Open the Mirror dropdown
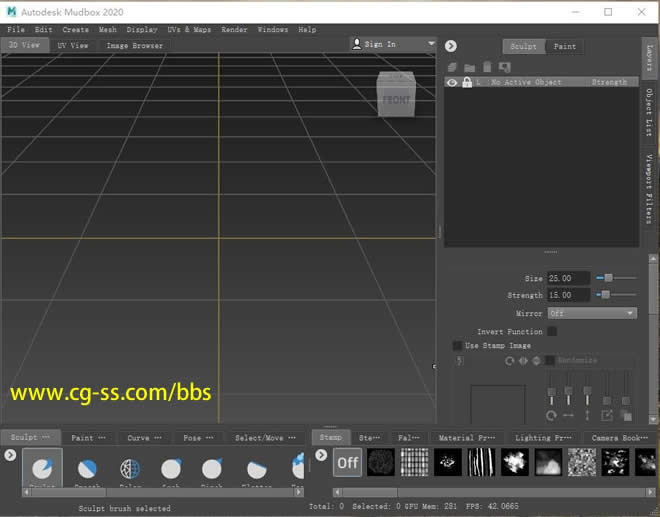 (x=591, y=313)
